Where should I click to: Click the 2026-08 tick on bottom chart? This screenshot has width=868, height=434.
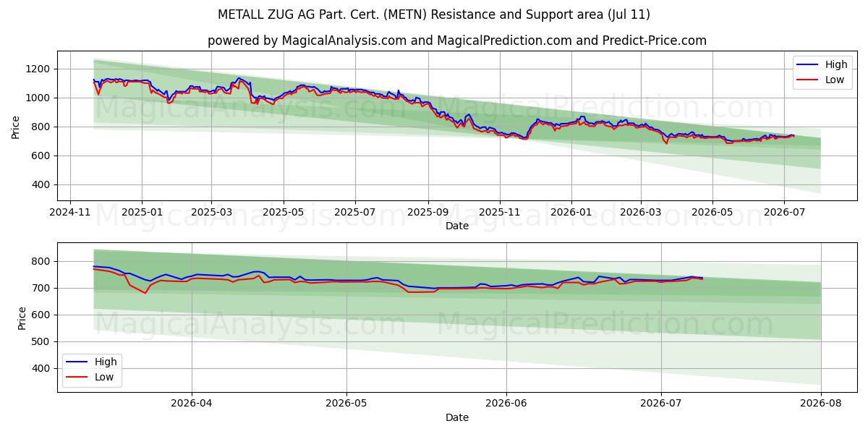pyautogui.click(x=822, y=404)
